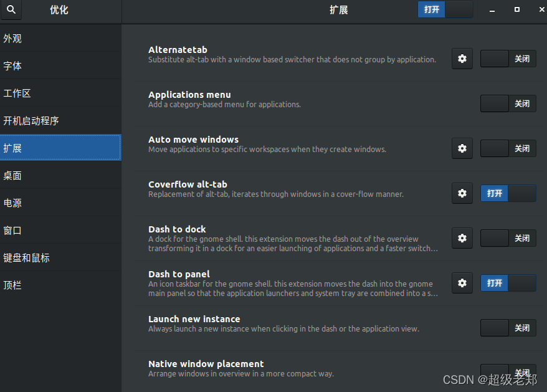Select 工作区 in the sidebar
The image size is (547, 392).
click(x=60, y=93)
